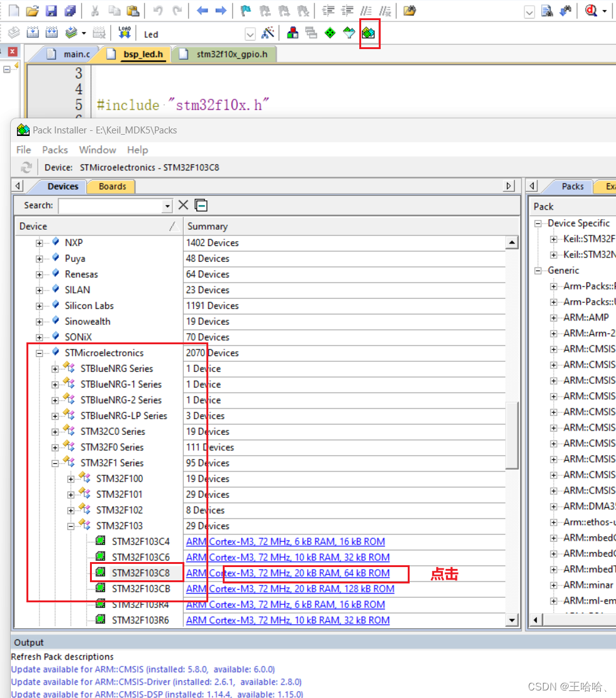Switch to the Boards tab
The image size is (616, 698).
coord(112,186)
